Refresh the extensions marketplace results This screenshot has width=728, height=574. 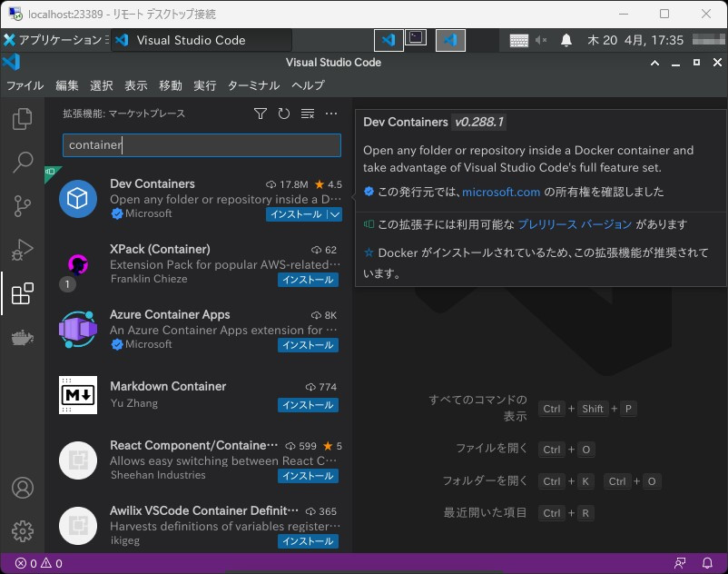point(282,114)
